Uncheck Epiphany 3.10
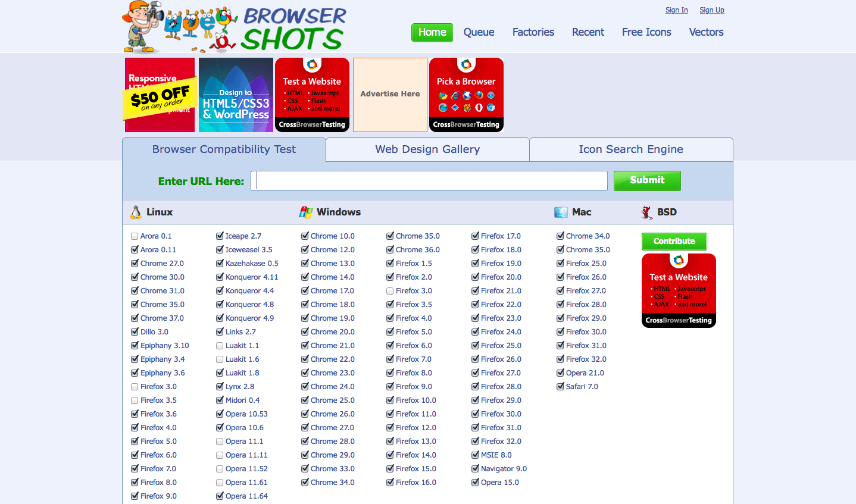The width and height of the screenshot is (856, 504). (135, 345)
